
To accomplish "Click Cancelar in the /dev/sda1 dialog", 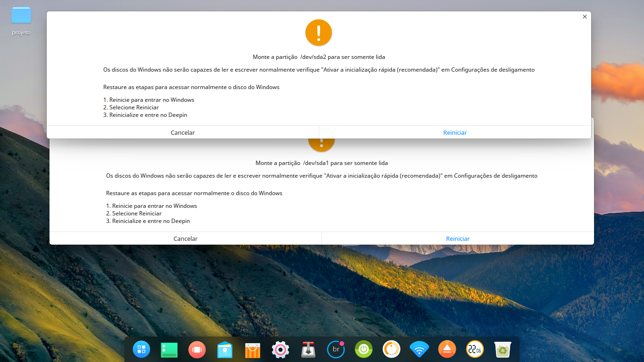I will pos(186,239).
